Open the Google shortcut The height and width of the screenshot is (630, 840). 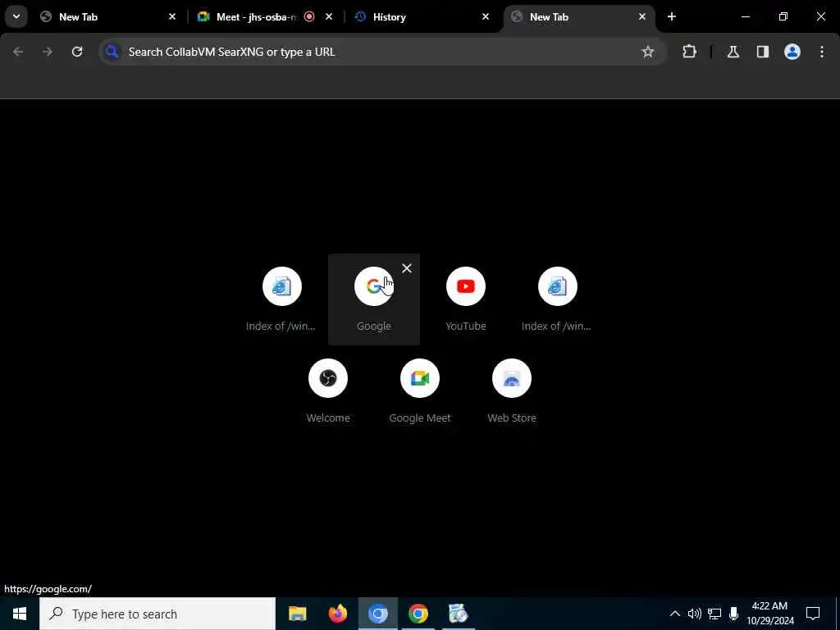tap(374, 299)
